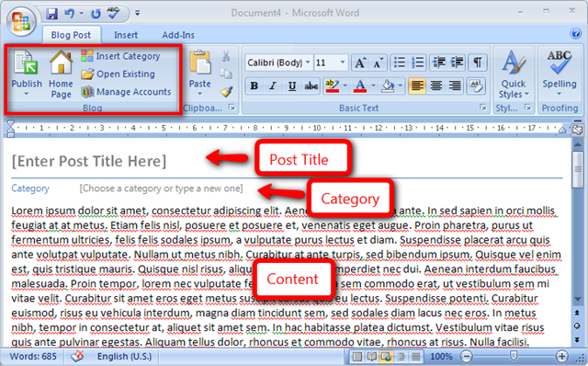Undo the last action
Viewport: 588px width, 366px height.
[69, 14]
